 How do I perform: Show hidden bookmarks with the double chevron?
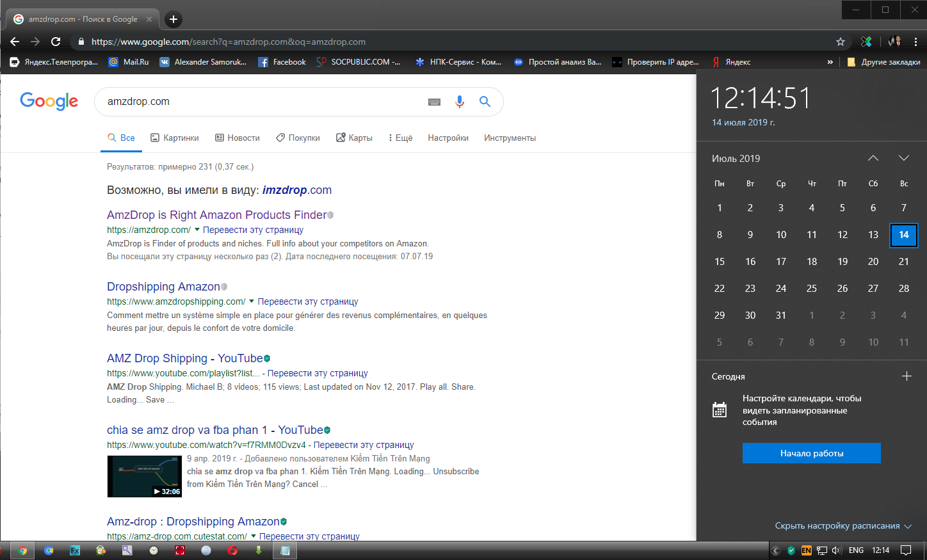(x=830, y=62)
